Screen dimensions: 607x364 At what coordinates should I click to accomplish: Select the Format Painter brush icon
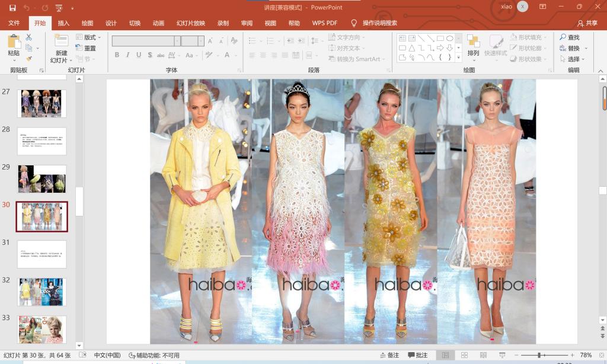pos(28,59)
